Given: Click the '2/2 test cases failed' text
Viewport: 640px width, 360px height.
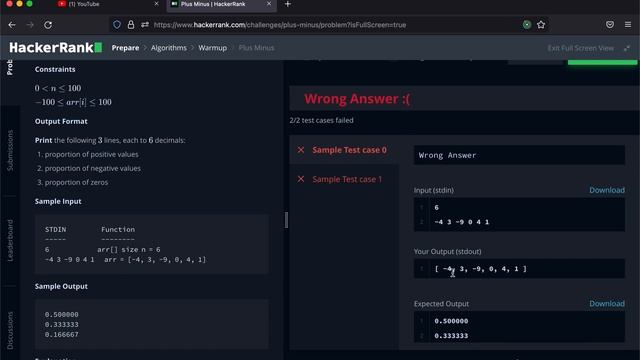Looking at the screenshot, I should (x=321, y=120).
